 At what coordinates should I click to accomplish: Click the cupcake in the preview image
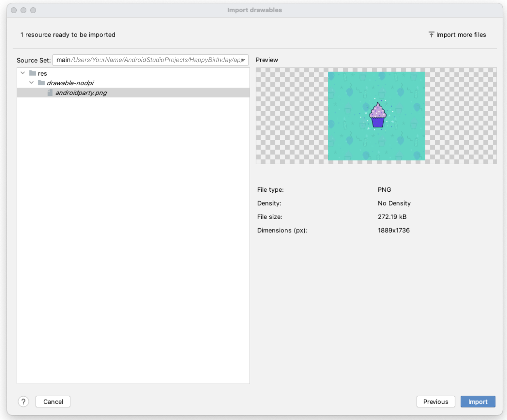point(378,115)
